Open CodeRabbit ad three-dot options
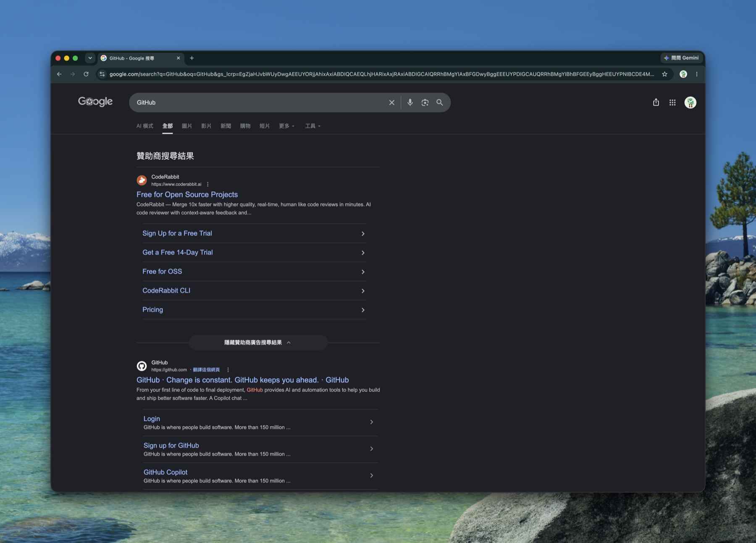The width and height of the screenshot is (756, 543). (208, 184)
